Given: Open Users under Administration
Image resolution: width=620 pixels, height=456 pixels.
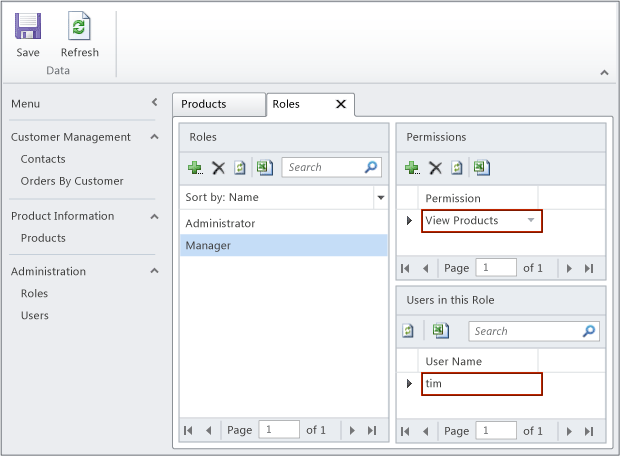Looking at the screenshot, I should (35, 316).
